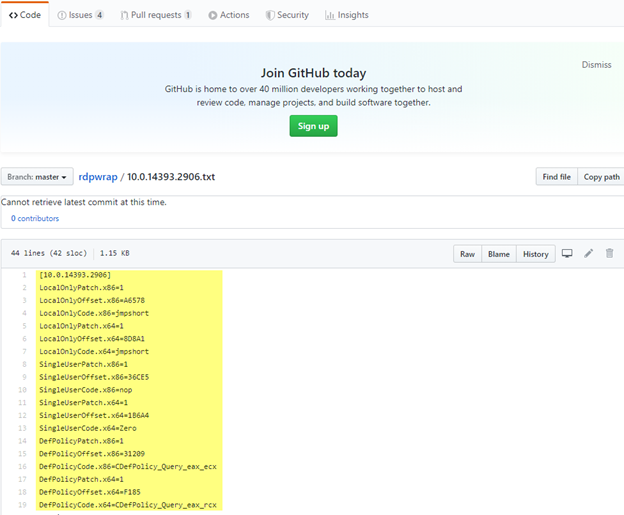Screen dimensions: 624x515
Task: Open the Pull requests tab
Action: 156,15
